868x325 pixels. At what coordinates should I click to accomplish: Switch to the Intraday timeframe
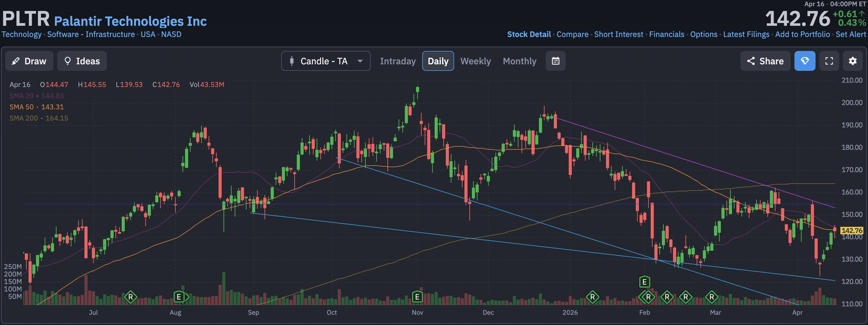(x=398, y=61)
